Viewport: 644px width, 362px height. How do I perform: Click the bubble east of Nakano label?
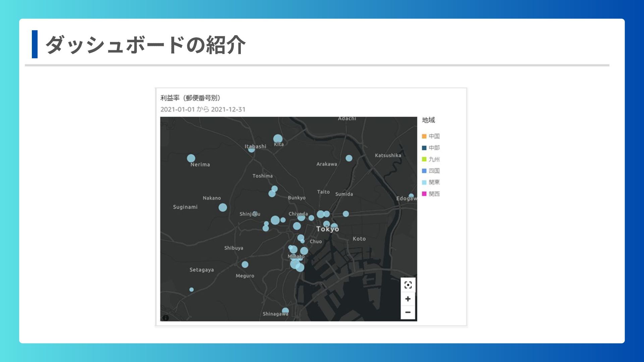coord(223,207)
